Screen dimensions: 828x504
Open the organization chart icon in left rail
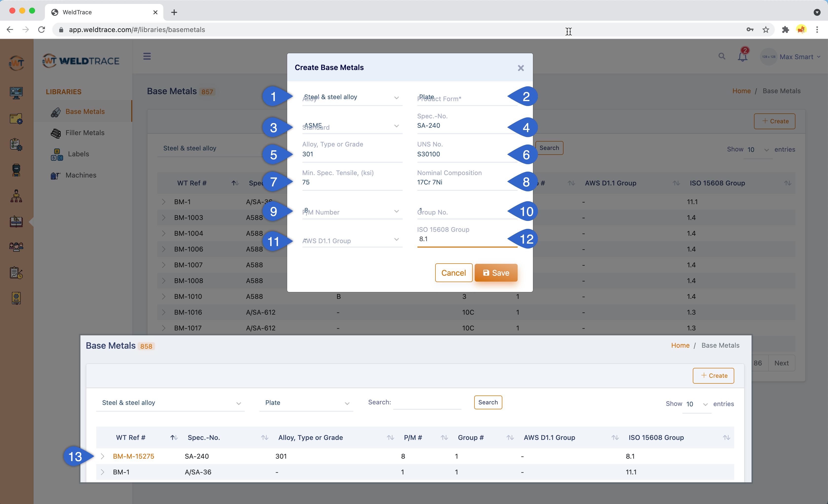(16, 196)
